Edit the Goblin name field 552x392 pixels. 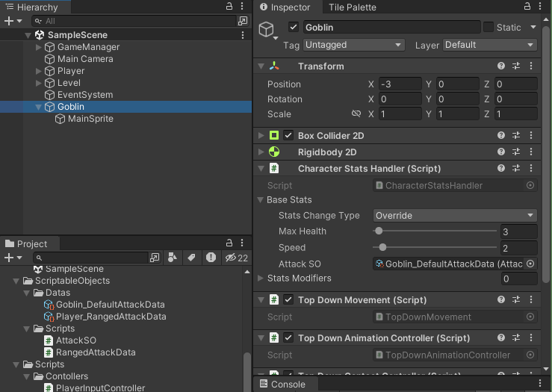coord(392,28)
